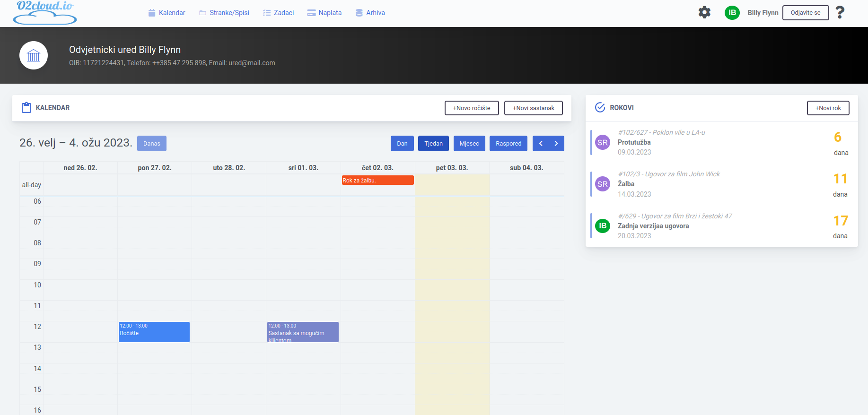Navigate to the Zadaci section
Screen dimensions: 868x415
click(279, 13)
